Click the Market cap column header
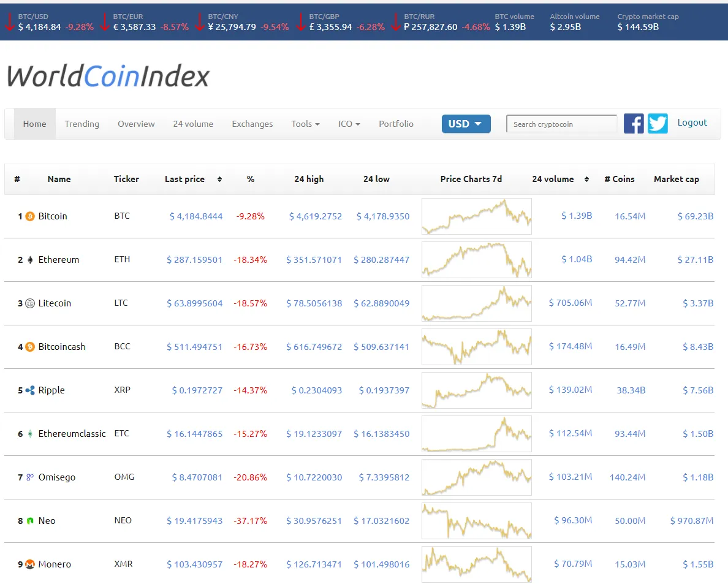Viewport: 728px width, 584px height. point(677,179)
